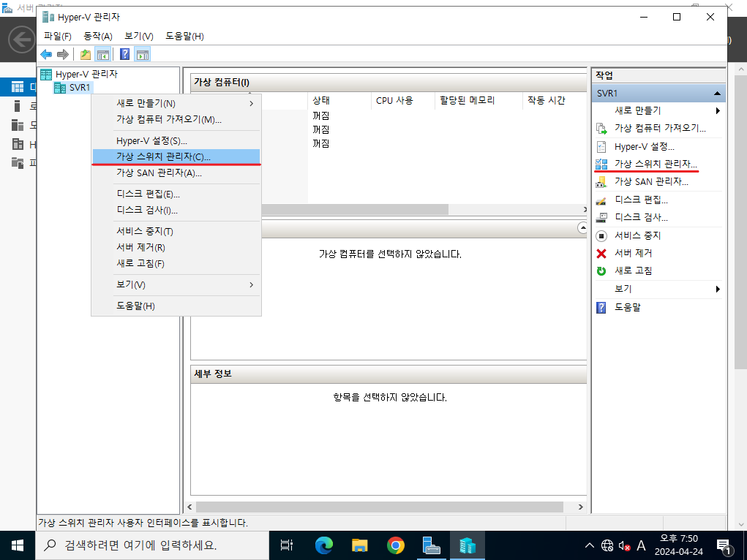Viewport: 747px width, 560px height.
Task: Expand 새로 만들기(N) submenu in context menu
Action: coord(176,103)
